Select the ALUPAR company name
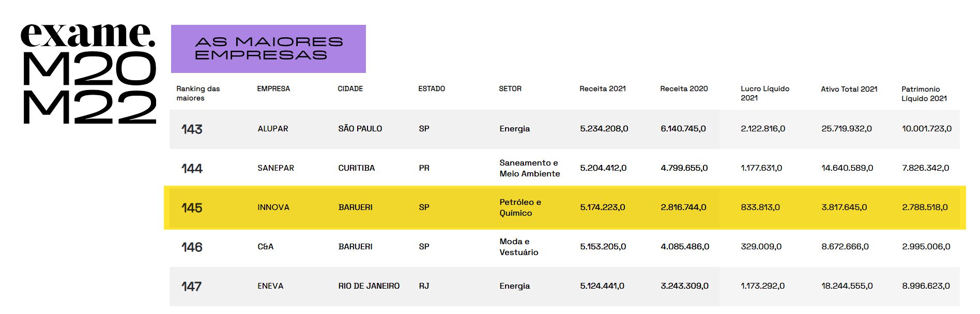The image size is (980, 314). 273,129
